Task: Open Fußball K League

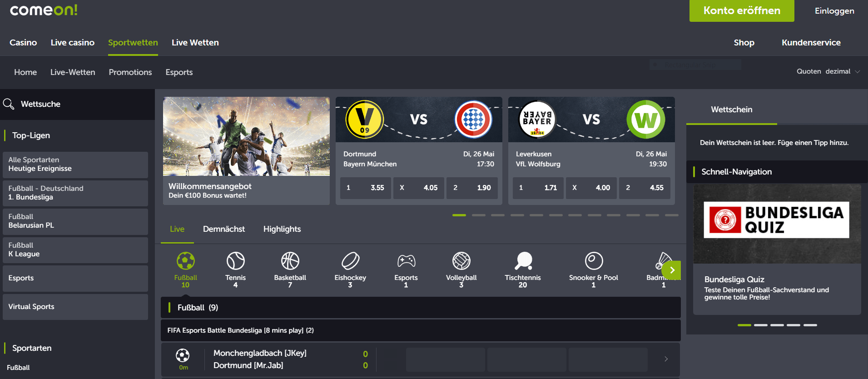Action: (x=75, y=250)
